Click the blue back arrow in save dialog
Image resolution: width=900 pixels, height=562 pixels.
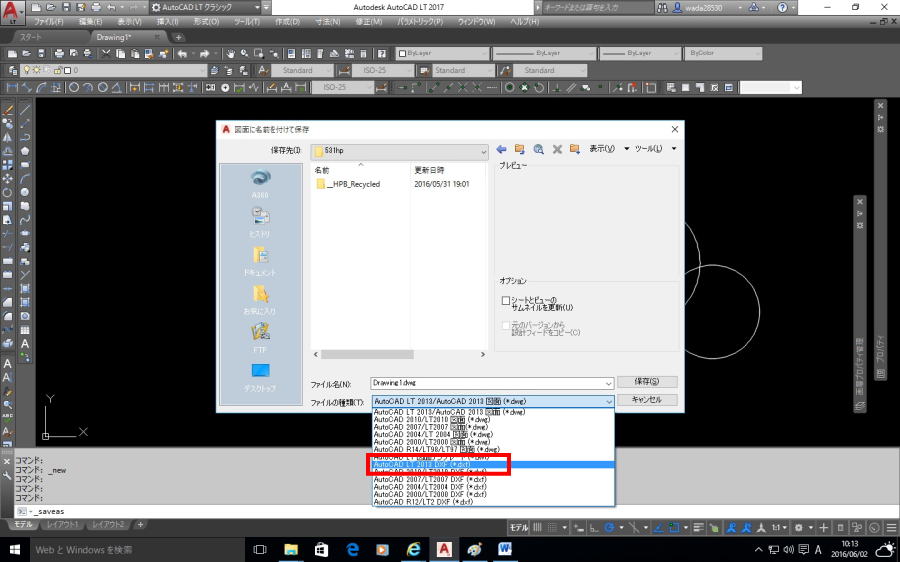tap(501, 149)
